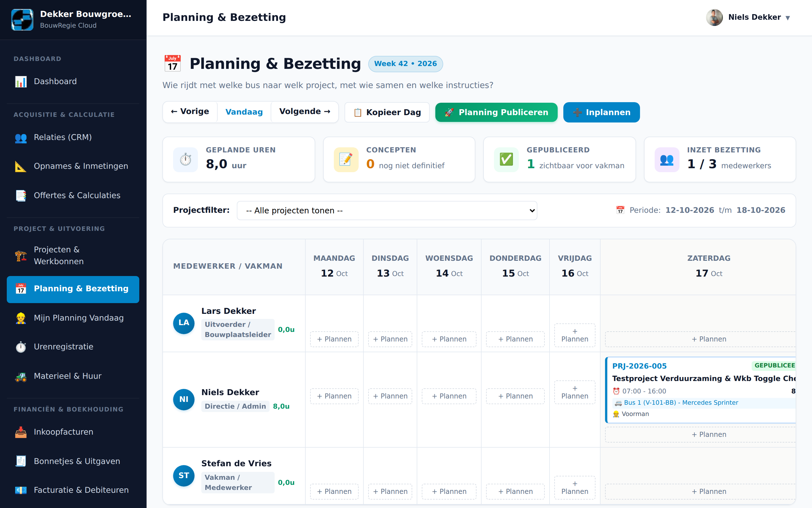Plan Lars Dekker on Maandag 12 Oct
Screen dimensions: 812x508
[x=334, y=339]
